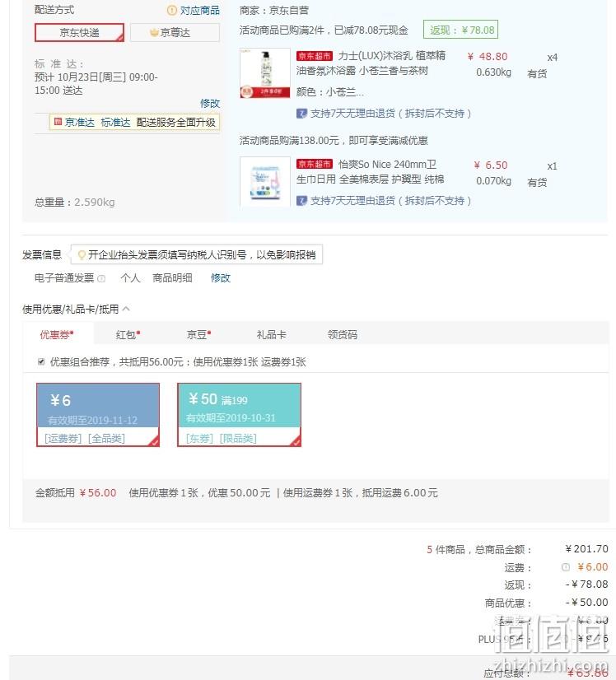Switch to 领货码 tab
616x680 pixels.
coord(343,334)
